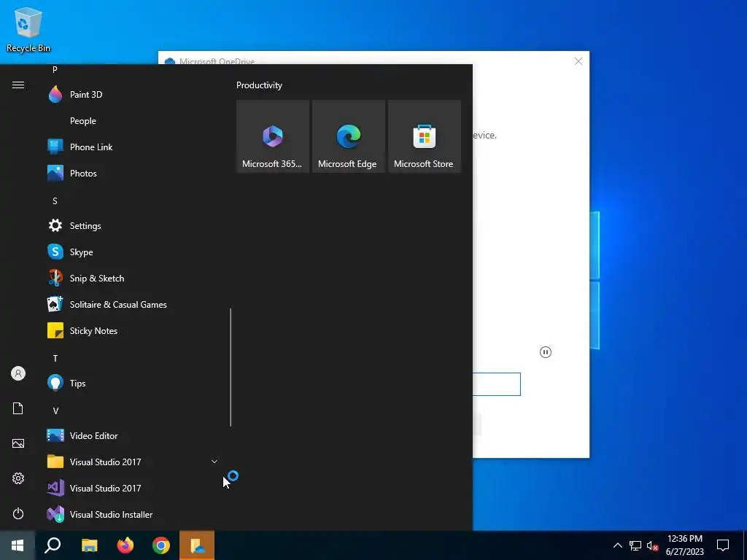Open the network status tray icon
Image resolution: width=747 pixels, height=560 pixels.
(x=635, y=545)
